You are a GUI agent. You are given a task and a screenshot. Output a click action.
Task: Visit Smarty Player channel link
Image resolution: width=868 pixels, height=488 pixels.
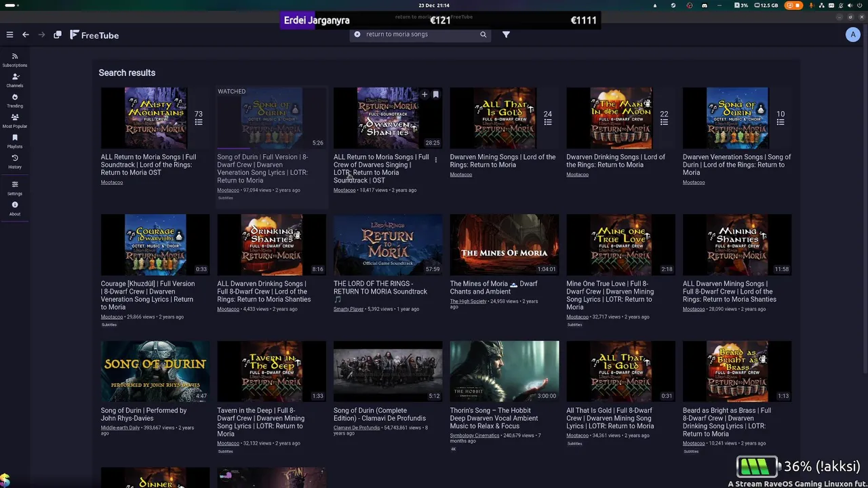[349, 309]
